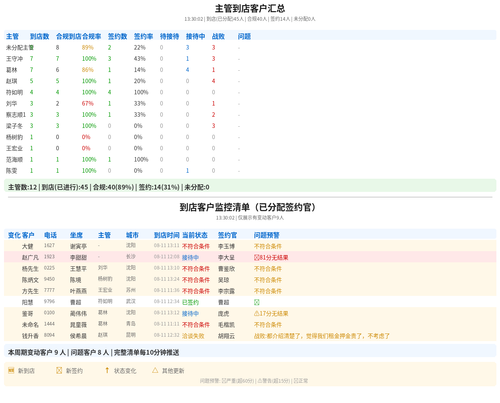
Task: Select customer 钱升香 in the monitoring list
Action: [x=30, y=336]
